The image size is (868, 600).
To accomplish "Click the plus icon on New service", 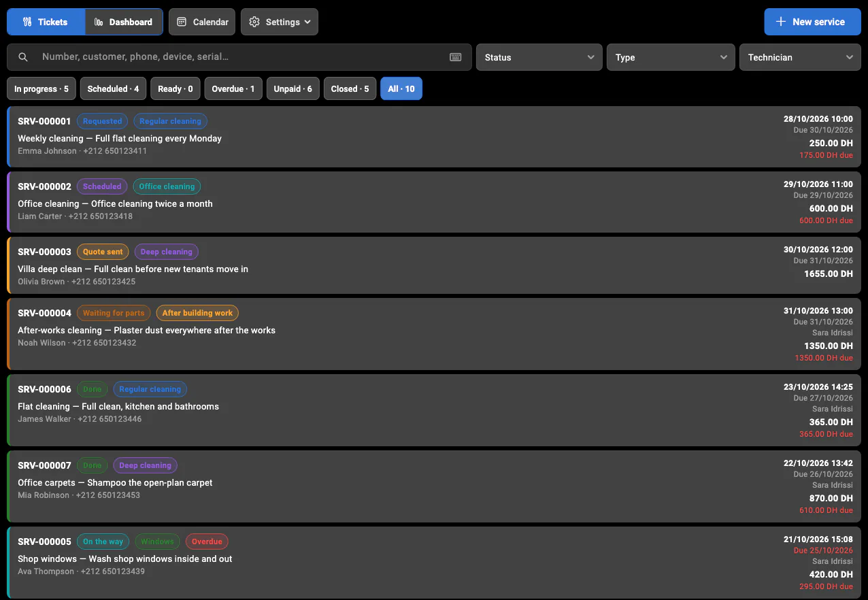I will coord(781,22).
